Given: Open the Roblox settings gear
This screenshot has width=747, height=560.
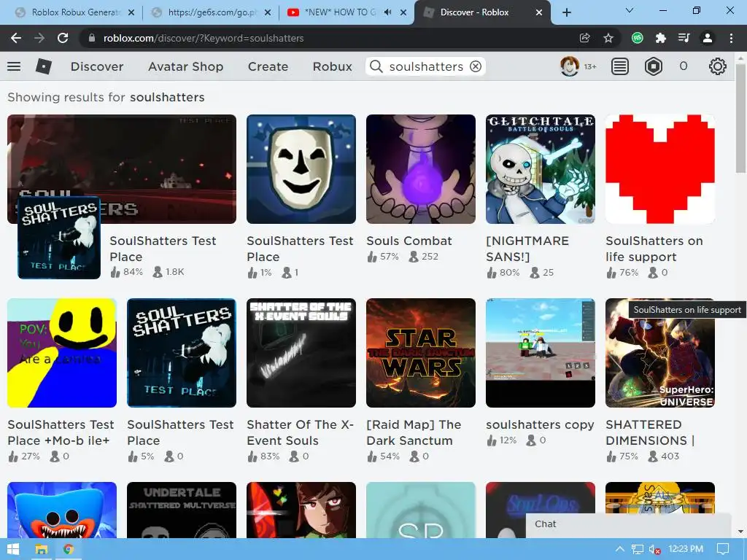Looking at the screenshot, I should coord(718,66).
